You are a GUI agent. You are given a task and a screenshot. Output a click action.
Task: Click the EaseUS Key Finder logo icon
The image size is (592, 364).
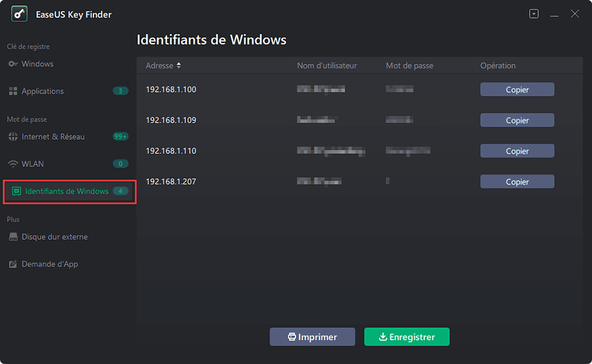[20, 14]
